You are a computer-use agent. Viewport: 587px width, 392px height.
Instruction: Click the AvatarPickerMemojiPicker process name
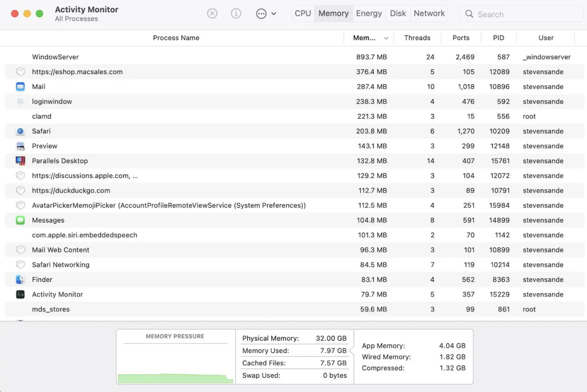click(169, 205)
